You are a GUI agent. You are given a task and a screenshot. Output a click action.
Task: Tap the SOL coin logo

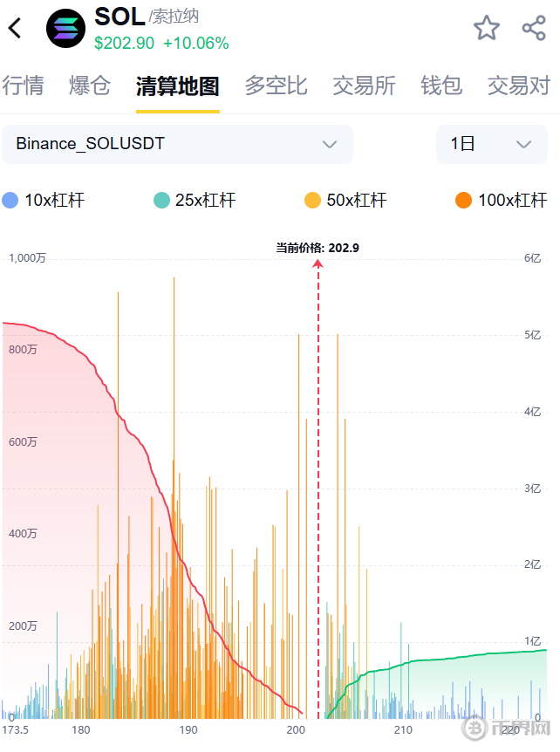[66, 28]
